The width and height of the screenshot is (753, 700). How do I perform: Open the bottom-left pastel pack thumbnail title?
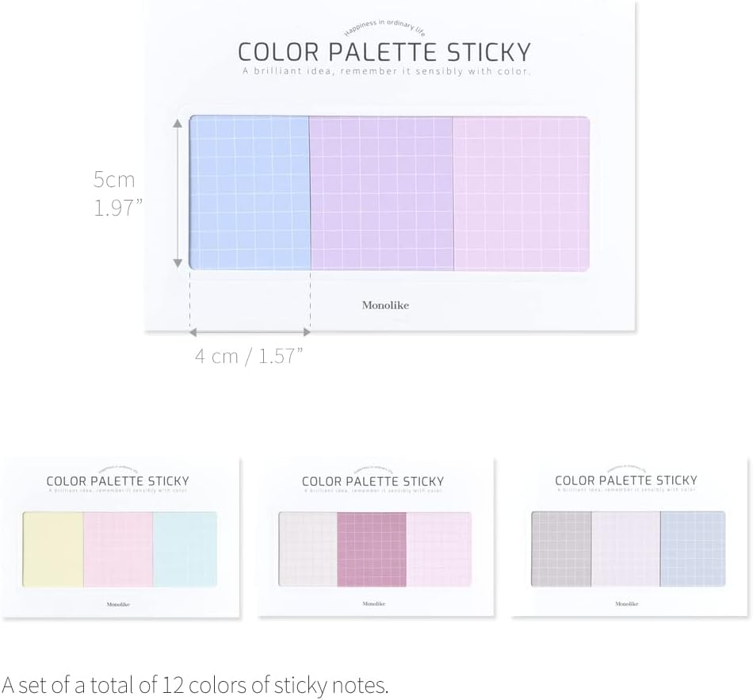[117, 480]
